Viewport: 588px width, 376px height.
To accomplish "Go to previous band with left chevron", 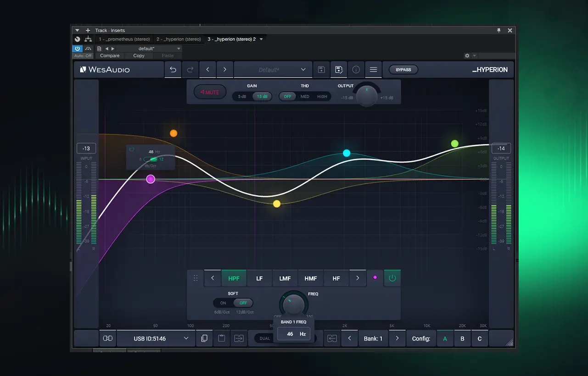I will click(x=213, y=278).
